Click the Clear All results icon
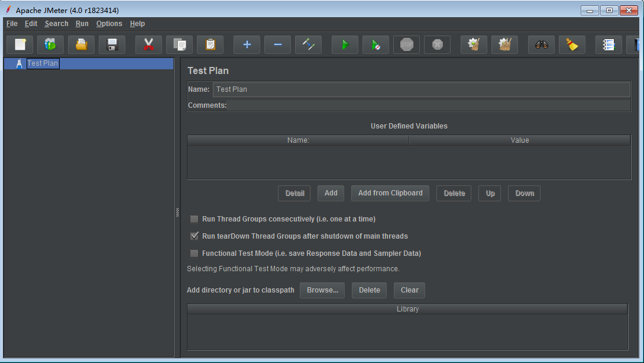 point(505,44)
